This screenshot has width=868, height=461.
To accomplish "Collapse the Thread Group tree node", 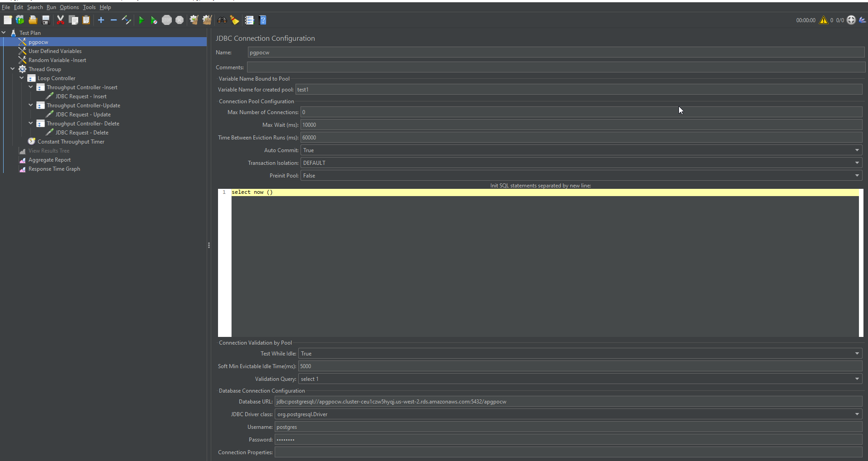I will (x=13, y=69).
